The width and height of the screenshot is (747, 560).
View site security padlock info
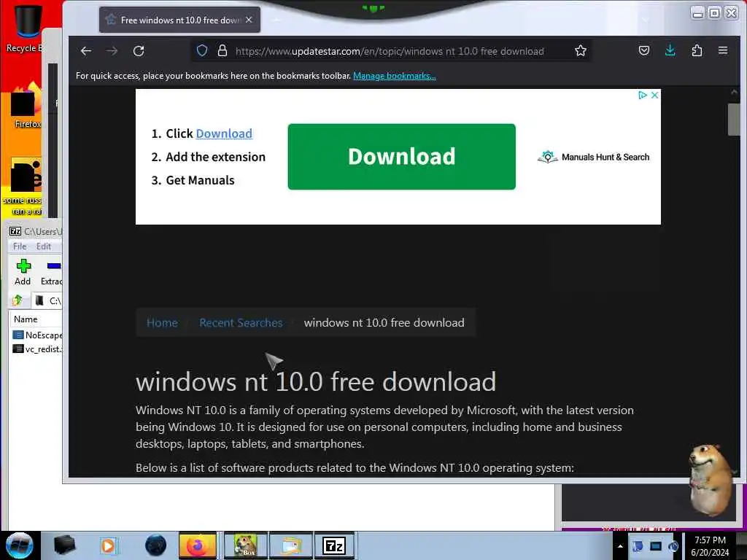point(222,50)
